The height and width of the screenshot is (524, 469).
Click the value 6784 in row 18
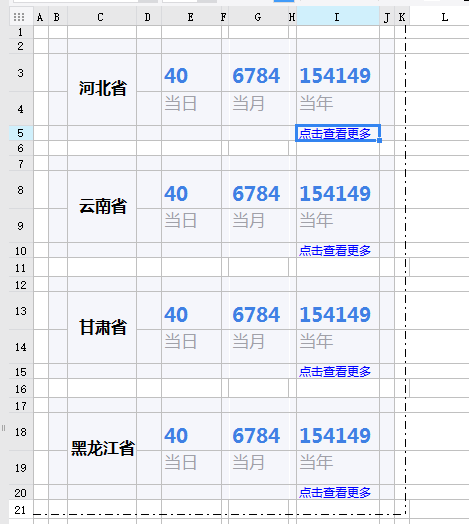256,435
